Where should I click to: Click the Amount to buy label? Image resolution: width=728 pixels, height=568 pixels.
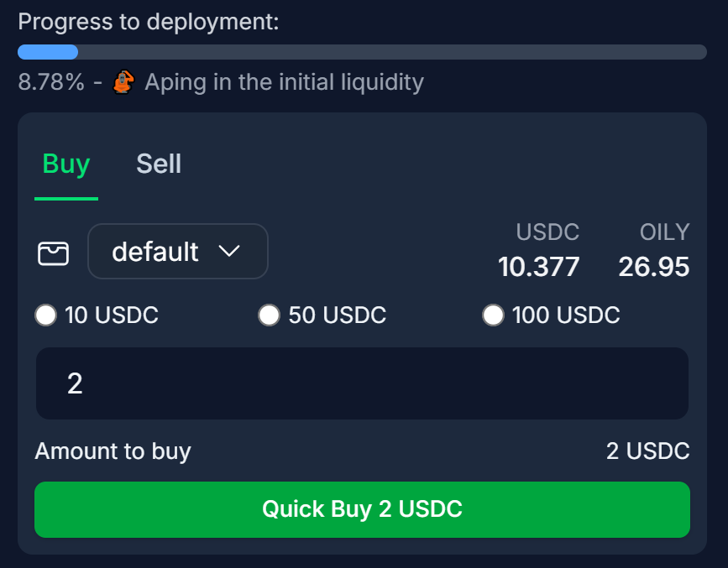coord(113,451)
